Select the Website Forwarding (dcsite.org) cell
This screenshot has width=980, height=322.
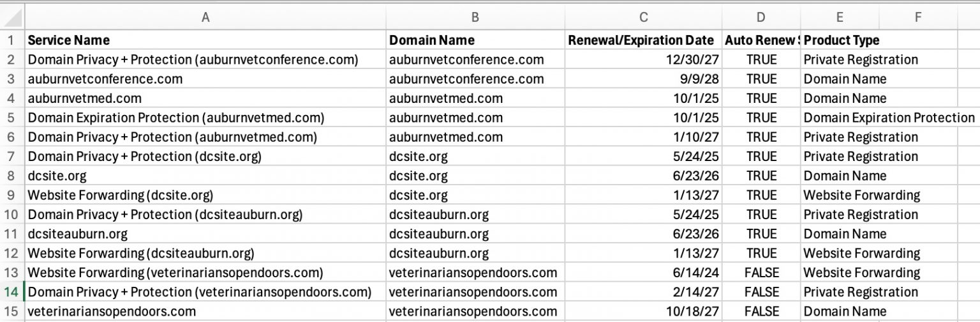(121, 195)
